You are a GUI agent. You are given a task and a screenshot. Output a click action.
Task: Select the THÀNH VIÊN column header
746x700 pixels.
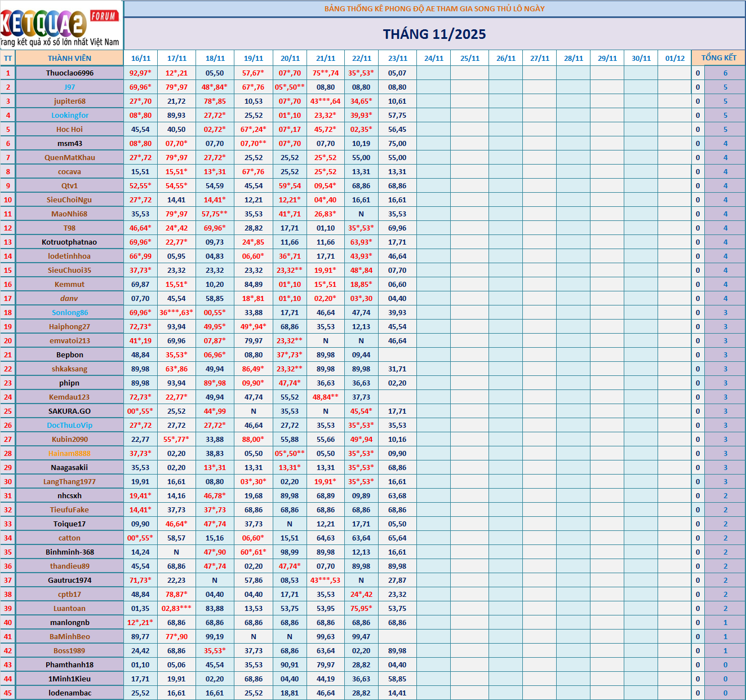click(69, 58)
